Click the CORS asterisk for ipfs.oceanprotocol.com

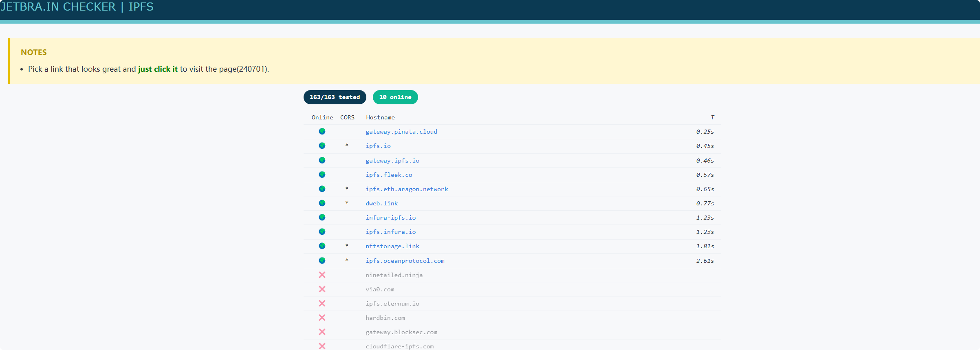(x=347, y=260)
